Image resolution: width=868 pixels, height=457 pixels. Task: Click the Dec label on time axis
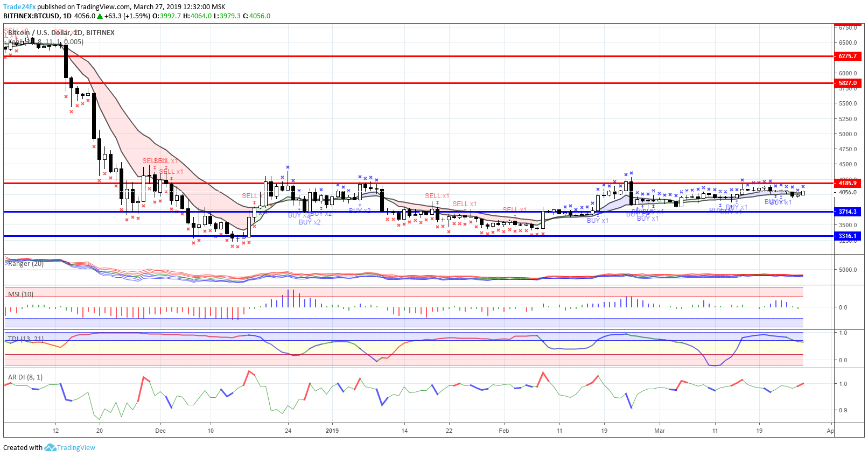tap(160, 431)
